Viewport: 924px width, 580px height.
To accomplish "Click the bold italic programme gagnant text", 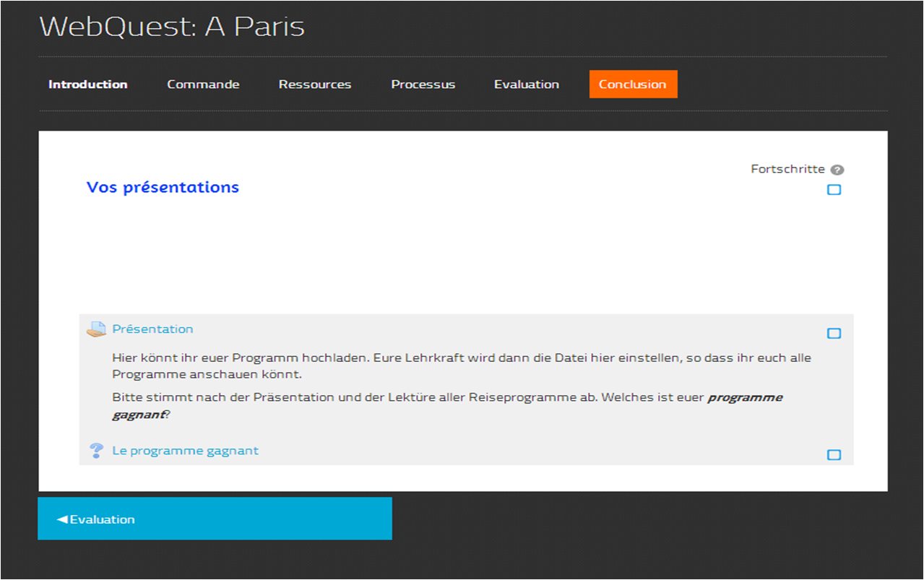I will click(744, 398).
